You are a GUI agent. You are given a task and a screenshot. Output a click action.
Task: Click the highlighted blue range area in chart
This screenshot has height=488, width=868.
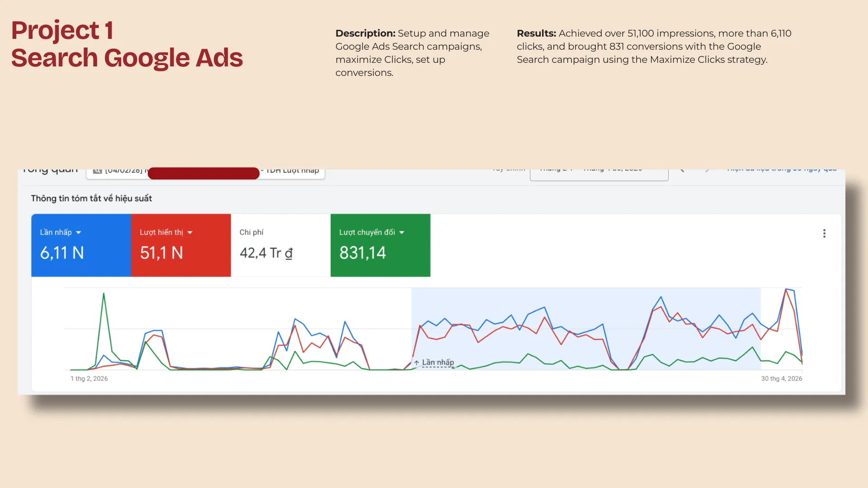[586, 328]
